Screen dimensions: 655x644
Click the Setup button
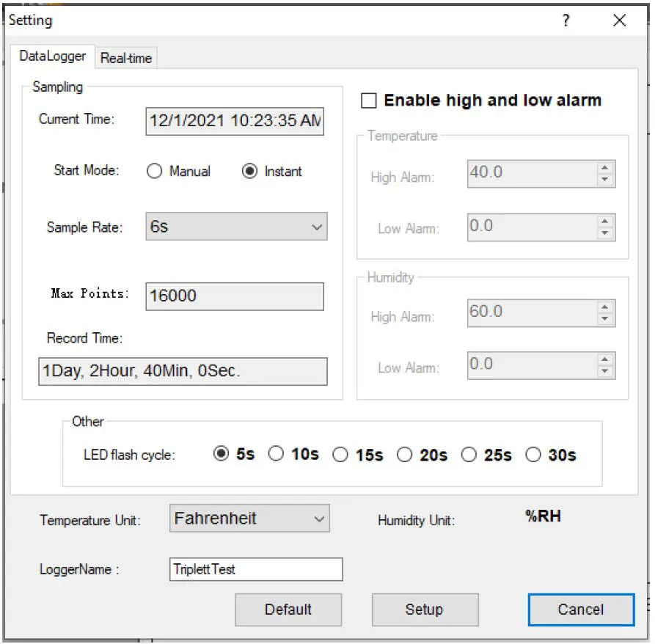point(425,610)
